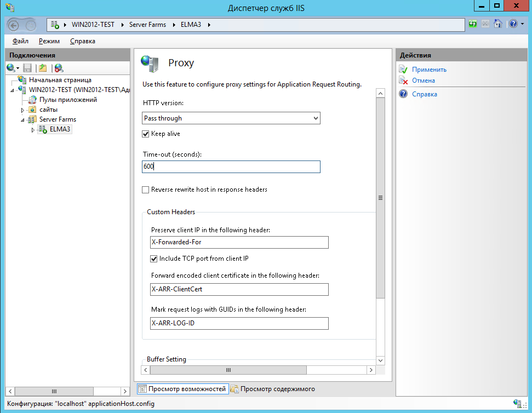Open the help question mark icon
The width and height of the screenshot is (532, 413).
(x=513, y=24)
